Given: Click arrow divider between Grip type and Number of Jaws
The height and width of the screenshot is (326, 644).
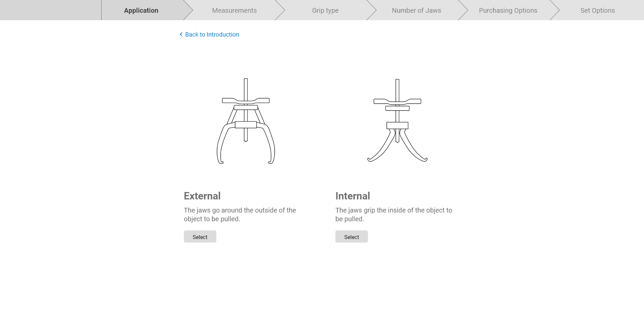Looking at the screenshot, I should point(372,10).
